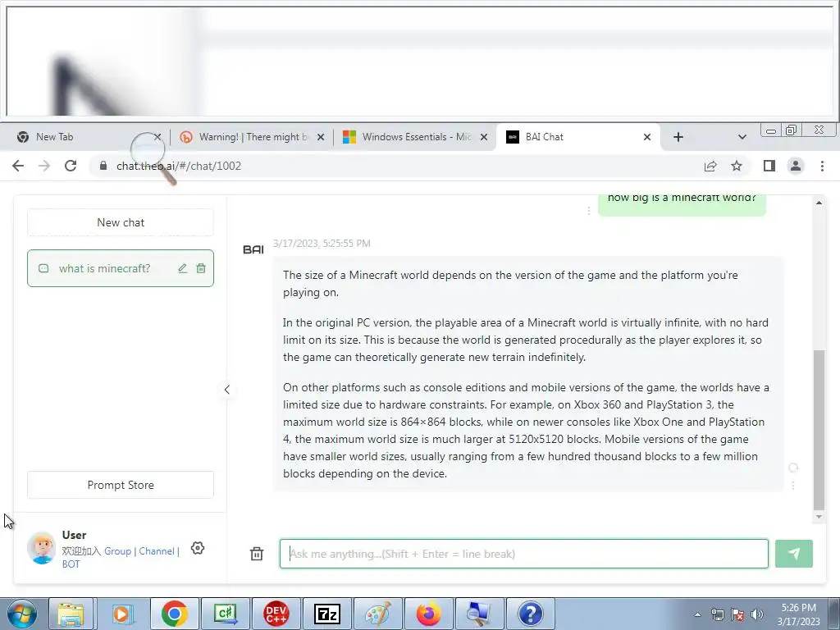Open the Group link
The width and height of the screenshot is (840, 630).
coord(117,551)
